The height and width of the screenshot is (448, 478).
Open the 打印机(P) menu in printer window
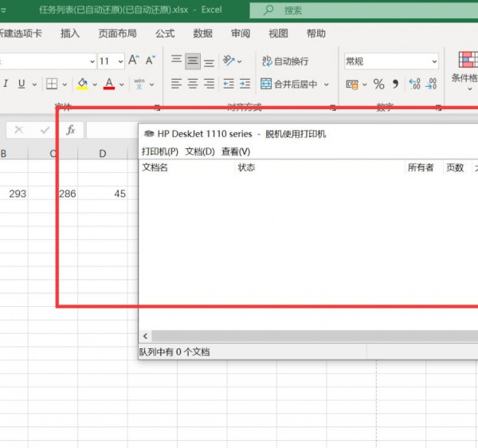point(159,151)
